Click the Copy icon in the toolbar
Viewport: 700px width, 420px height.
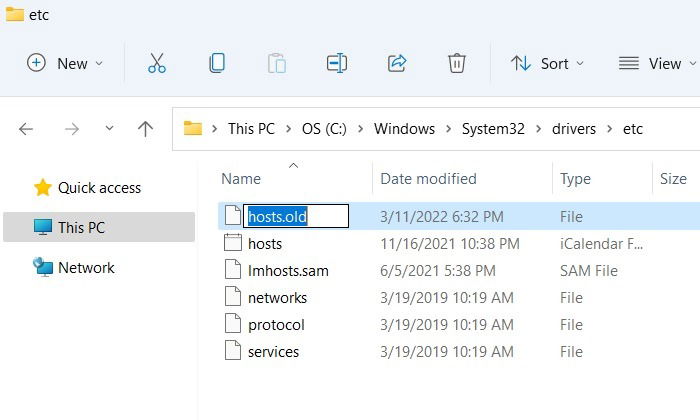click(217, 63)
